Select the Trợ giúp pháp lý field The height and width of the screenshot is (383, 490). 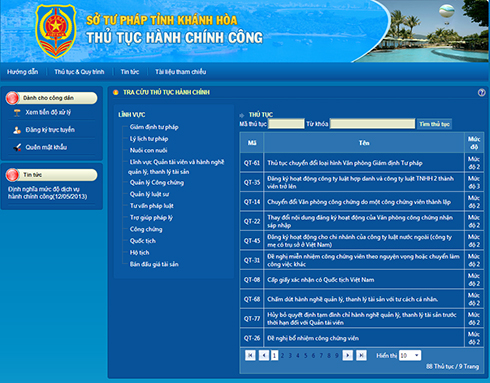151,217
